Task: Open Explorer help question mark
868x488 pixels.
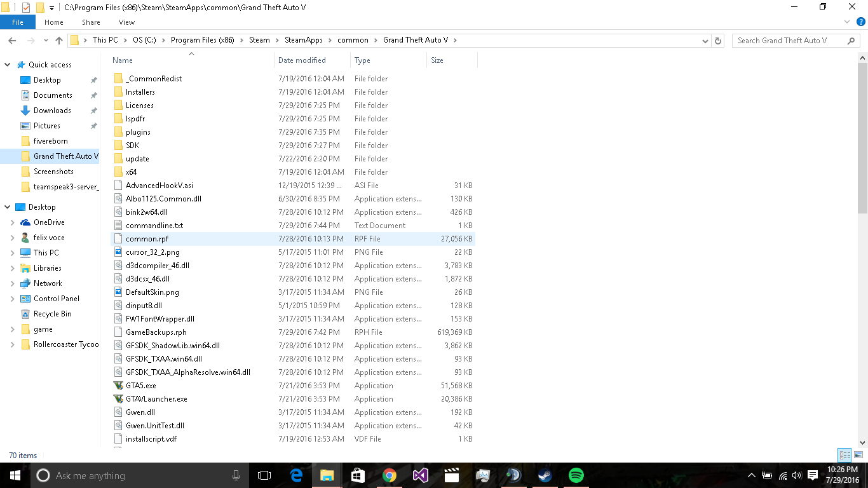Action: [860, 22]
